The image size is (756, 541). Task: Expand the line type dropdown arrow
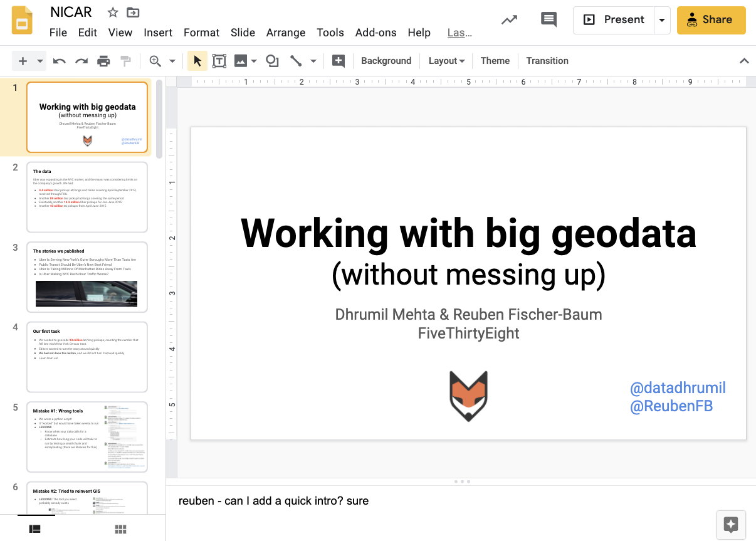(313, 61)
